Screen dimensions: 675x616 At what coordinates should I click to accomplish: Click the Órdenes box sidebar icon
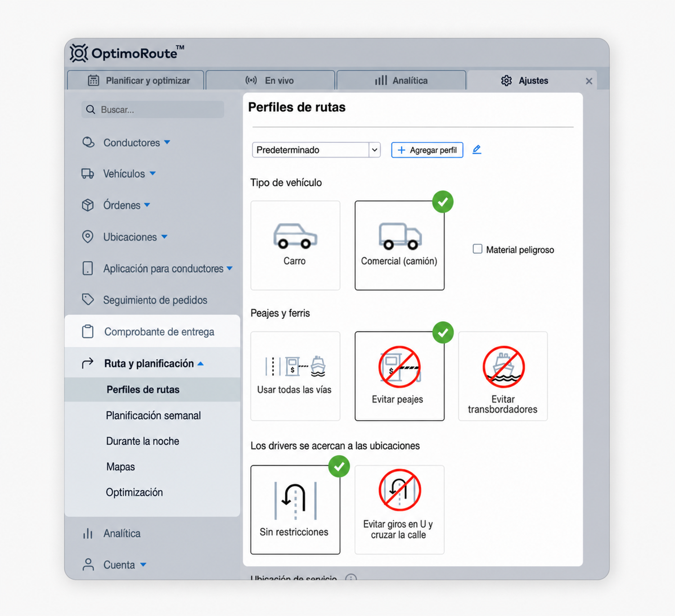(88, 205)
